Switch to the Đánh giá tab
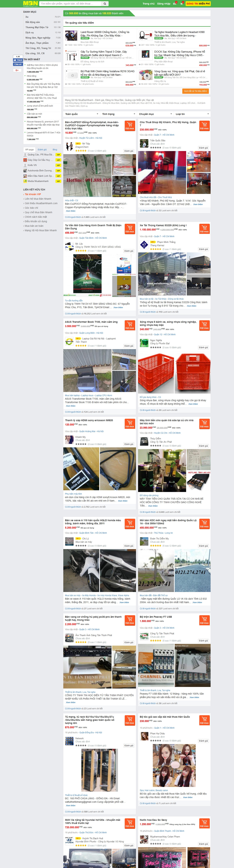This screenshot has width=234, height=868. coord(42,150)
